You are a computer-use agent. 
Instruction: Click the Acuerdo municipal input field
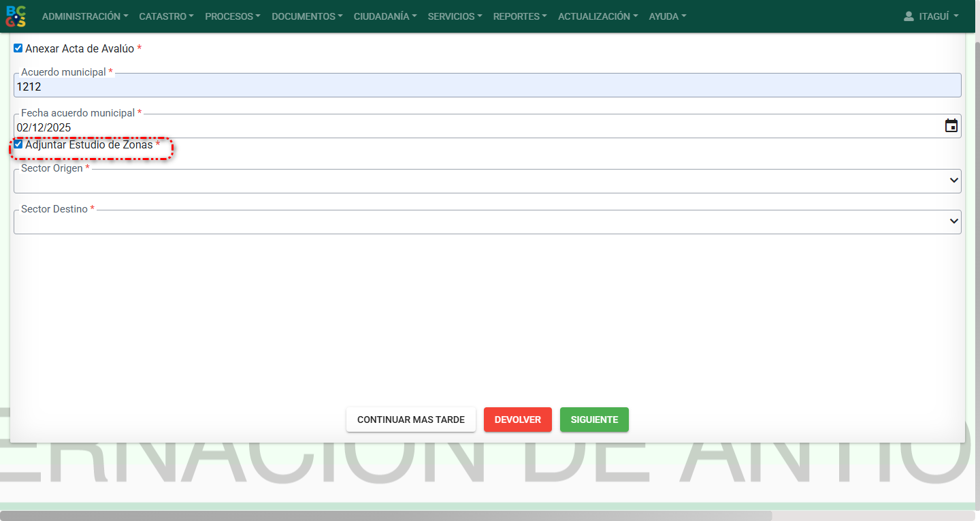487,86
